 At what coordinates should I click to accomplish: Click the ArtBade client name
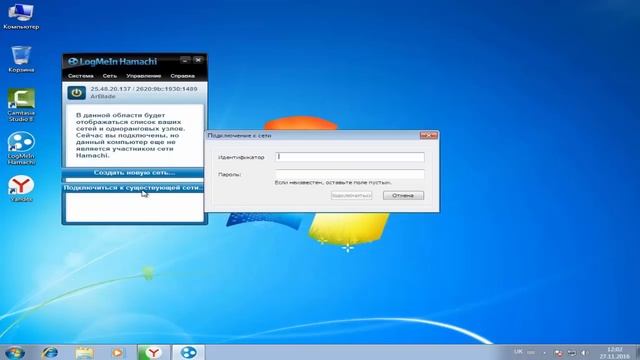tap(103, 96)
